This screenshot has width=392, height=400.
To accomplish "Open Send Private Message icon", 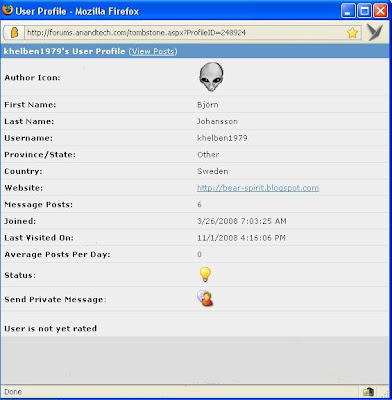I will 205,299.
